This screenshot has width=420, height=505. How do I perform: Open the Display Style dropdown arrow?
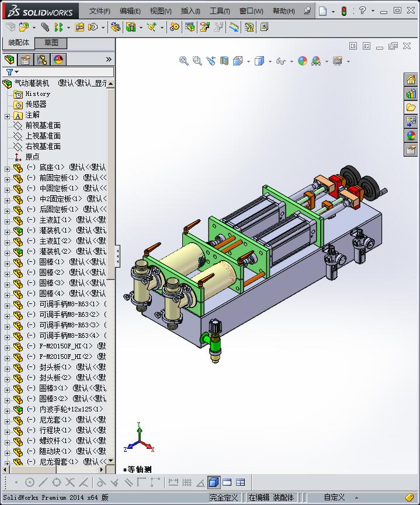pos(270,61)
